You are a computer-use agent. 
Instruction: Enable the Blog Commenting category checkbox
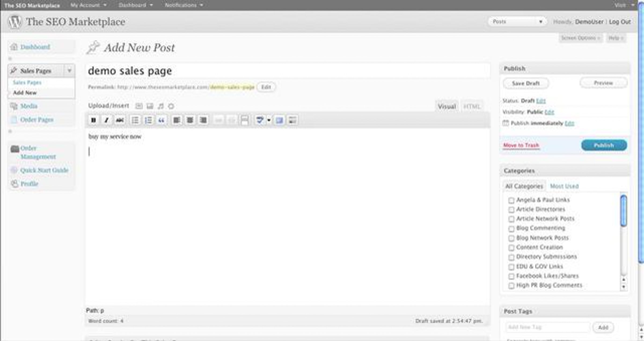(x=511, y=229)
